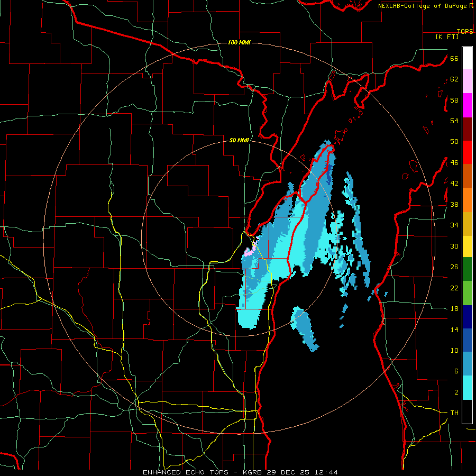Click the legend value '34'
The image size is (476, 476).
tap(454, 225)
